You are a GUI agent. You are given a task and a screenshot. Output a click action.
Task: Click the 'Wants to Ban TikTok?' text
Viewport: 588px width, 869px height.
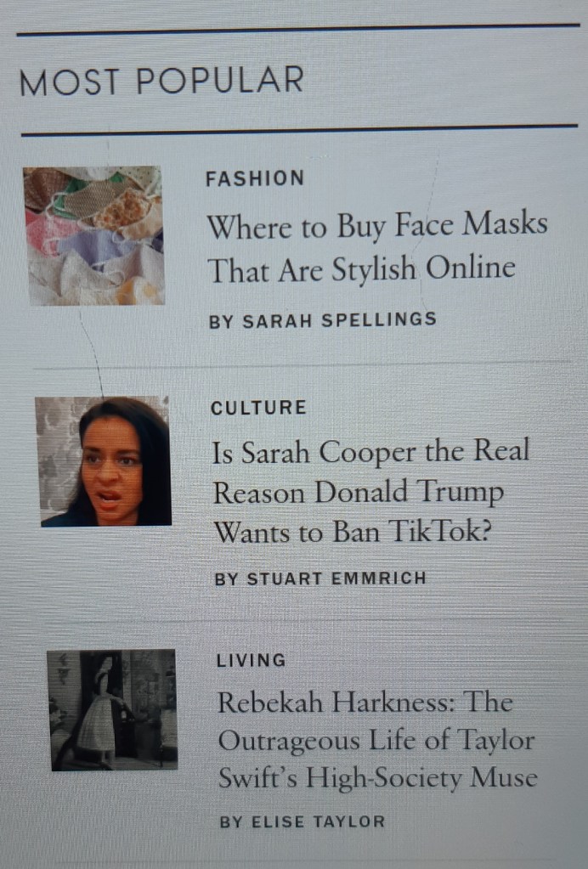coord(353,531)
